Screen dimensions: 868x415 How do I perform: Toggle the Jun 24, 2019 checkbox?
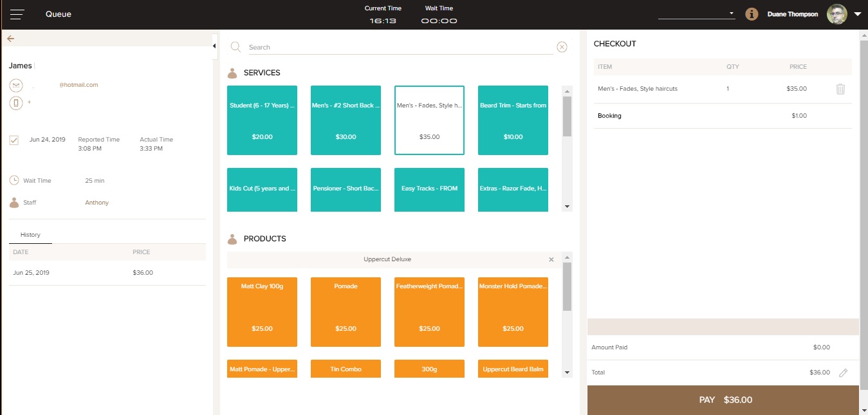point(14,140)
